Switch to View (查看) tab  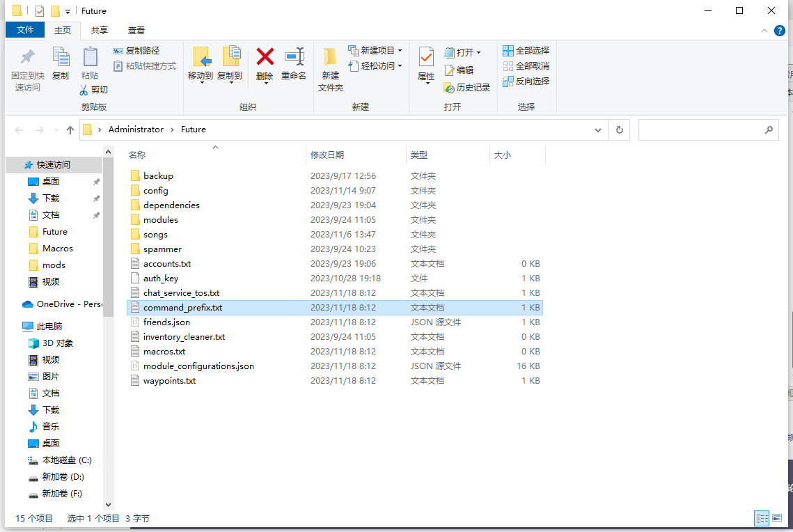tap(136, 31)
